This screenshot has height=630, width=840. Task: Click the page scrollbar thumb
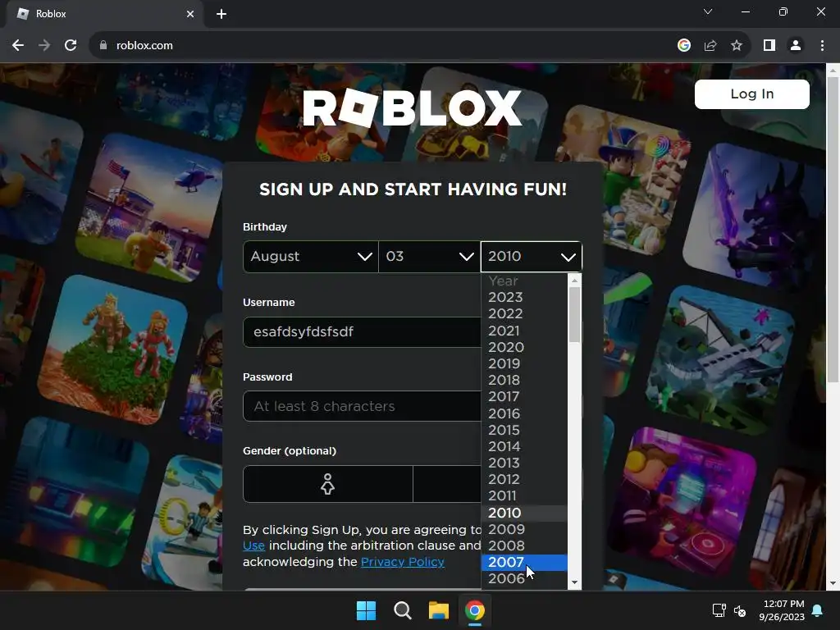pyautogui.click(x=833, y=231)
